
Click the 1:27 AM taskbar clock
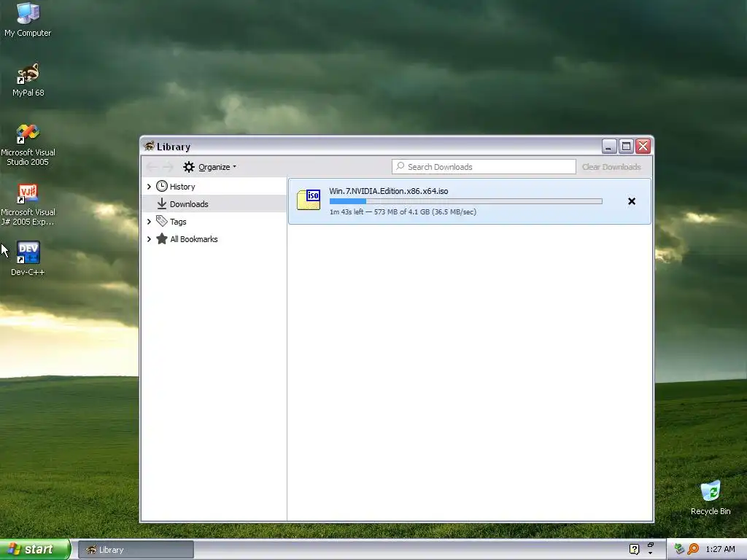pos(720,550)
